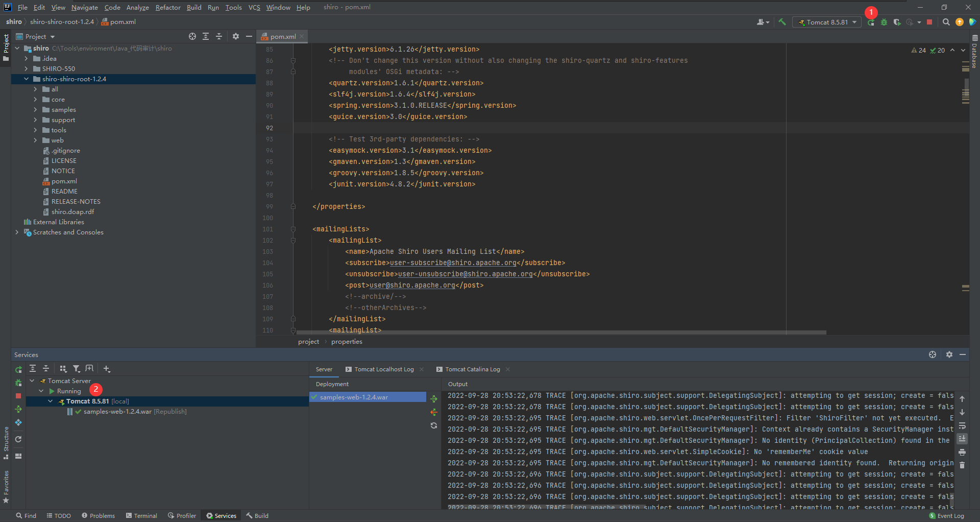Open the Group By menu in Services
980x522 pixels.
63,368
